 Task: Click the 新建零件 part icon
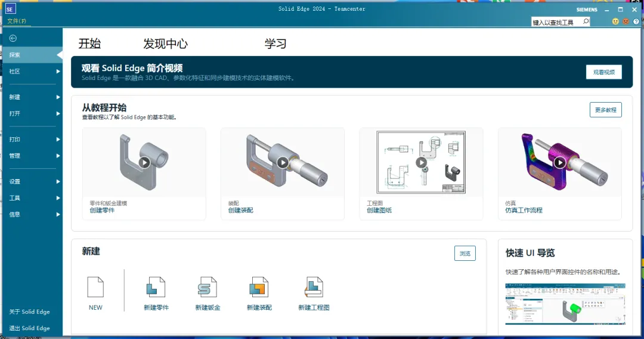(156, 287)
